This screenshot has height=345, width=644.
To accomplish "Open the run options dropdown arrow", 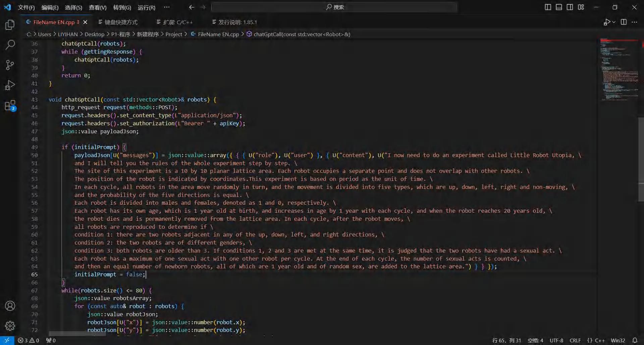I will (614, 22).
